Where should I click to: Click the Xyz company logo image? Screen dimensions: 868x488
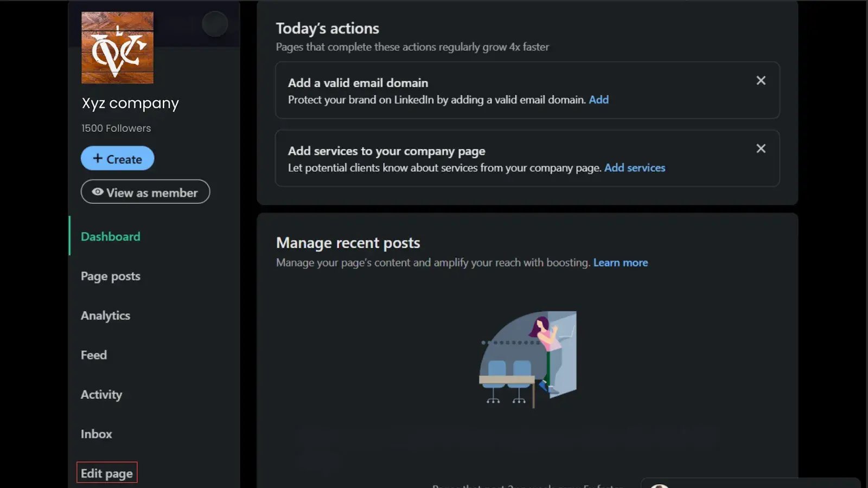117,48
